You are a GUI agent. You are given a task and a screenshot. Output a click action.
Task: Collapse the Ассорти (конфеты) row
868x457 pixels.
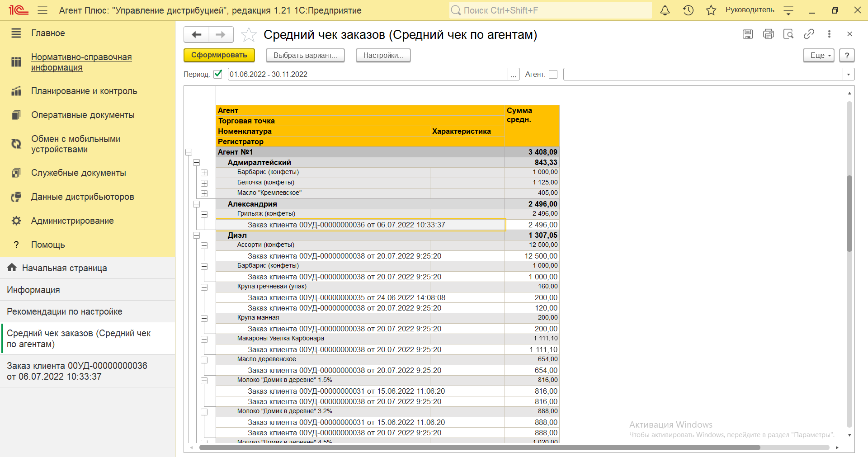pos(204,245)
